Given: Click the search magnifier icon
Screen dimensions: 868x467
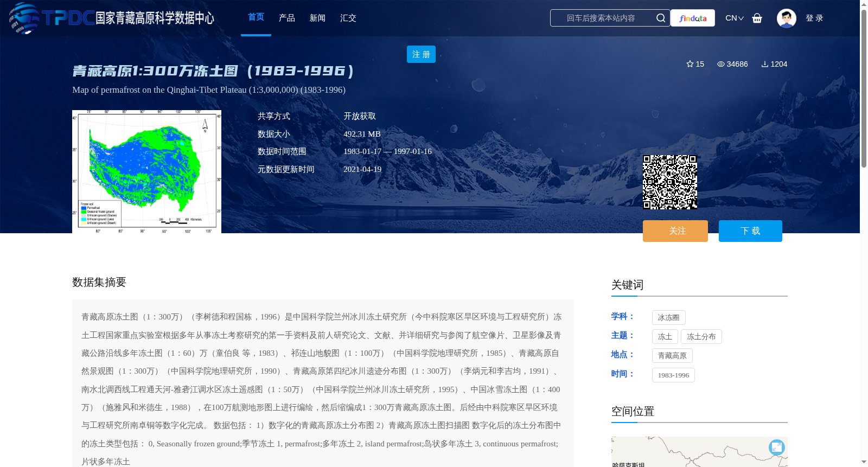Looking at the screenshot, I should [x=660, y=18].
